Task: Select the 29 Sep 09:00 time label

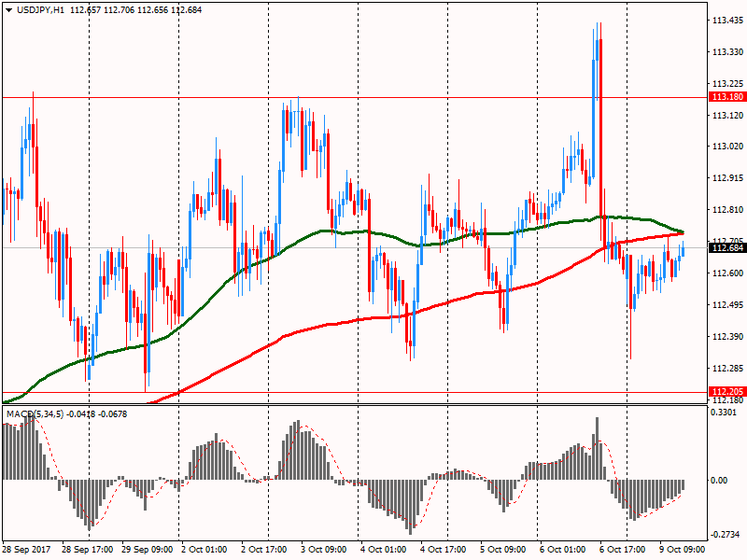Action: [x=148, y=550]
